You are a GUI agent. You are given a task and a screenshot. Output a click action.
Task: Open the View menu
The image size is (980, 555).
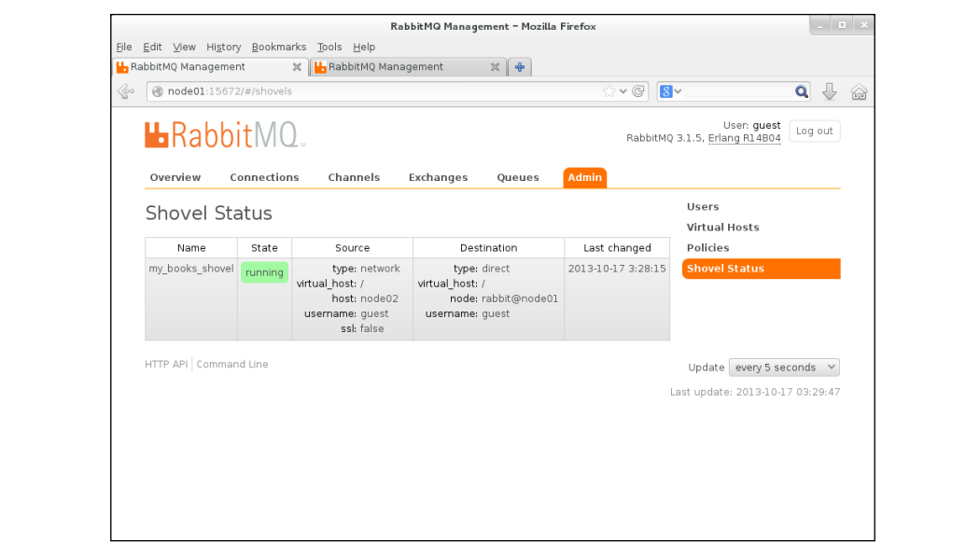(x=184, y=47)
